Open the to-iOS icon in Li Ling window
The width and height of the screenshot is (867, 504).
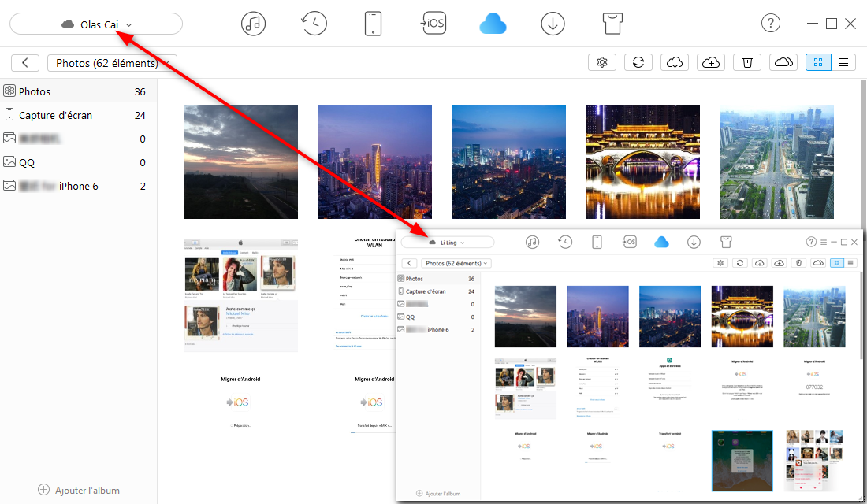coord(629,242)
